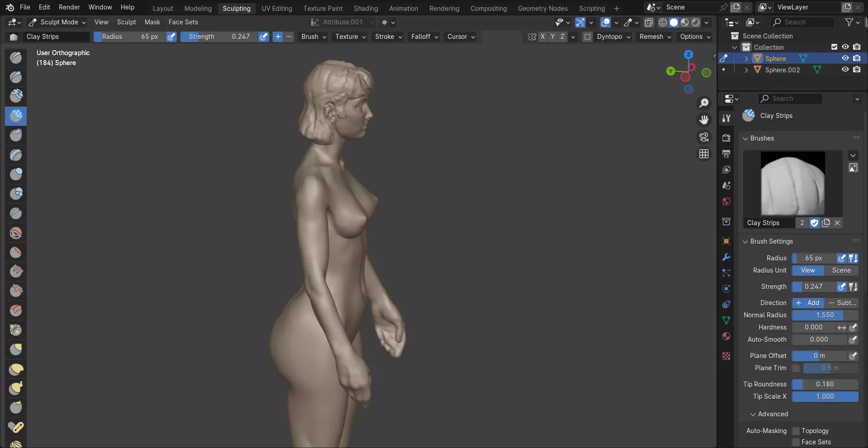Switch to the UV Editing workspace tab

pos(277,9)
